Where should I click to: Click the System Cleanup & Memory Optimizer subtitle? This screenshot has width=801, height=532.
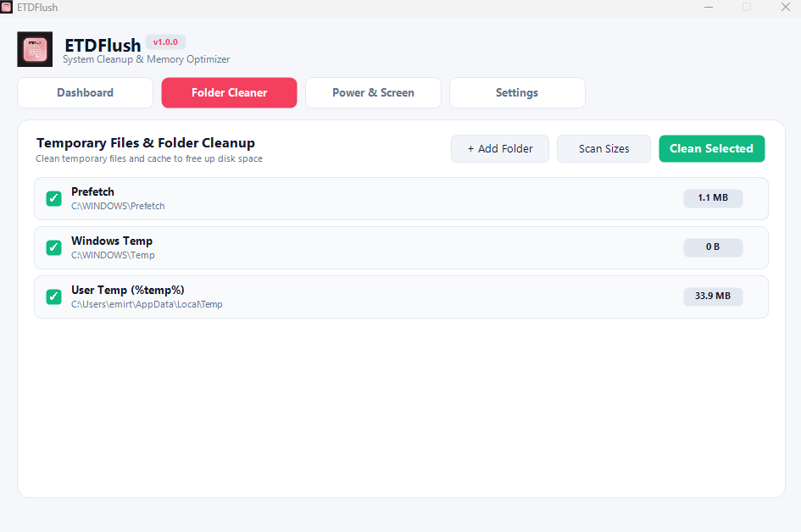click(x=147, y=59)
